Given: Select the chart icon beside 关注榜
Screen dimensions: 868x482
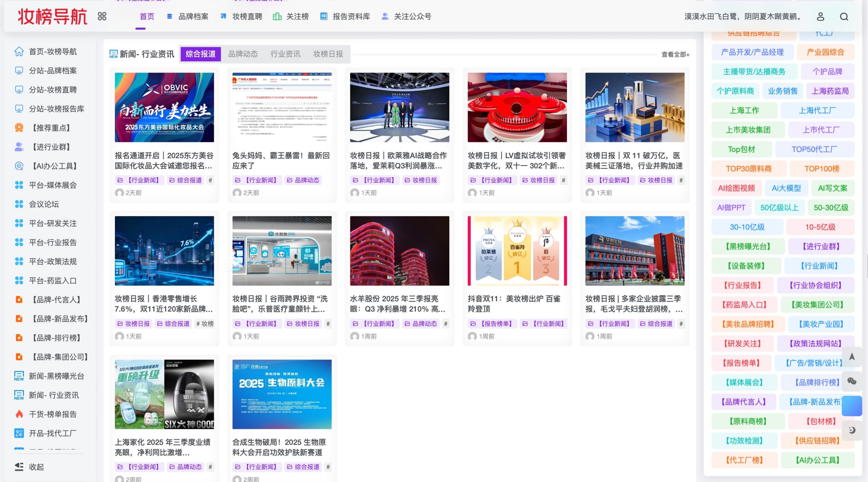Looking at the screenshot, I should pos(277,16).
